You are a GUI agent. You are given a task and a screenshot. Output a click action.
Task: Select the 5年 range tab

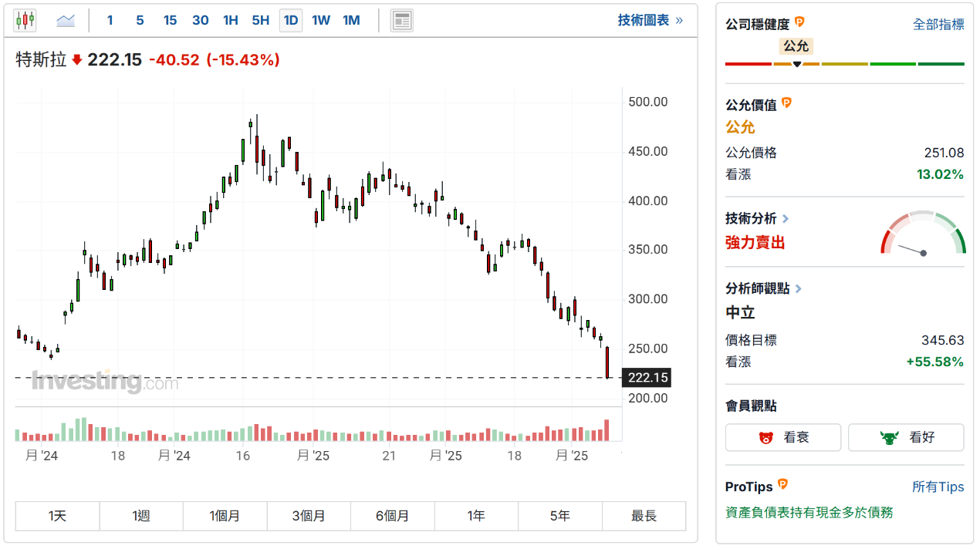click(x=560, y=516)
